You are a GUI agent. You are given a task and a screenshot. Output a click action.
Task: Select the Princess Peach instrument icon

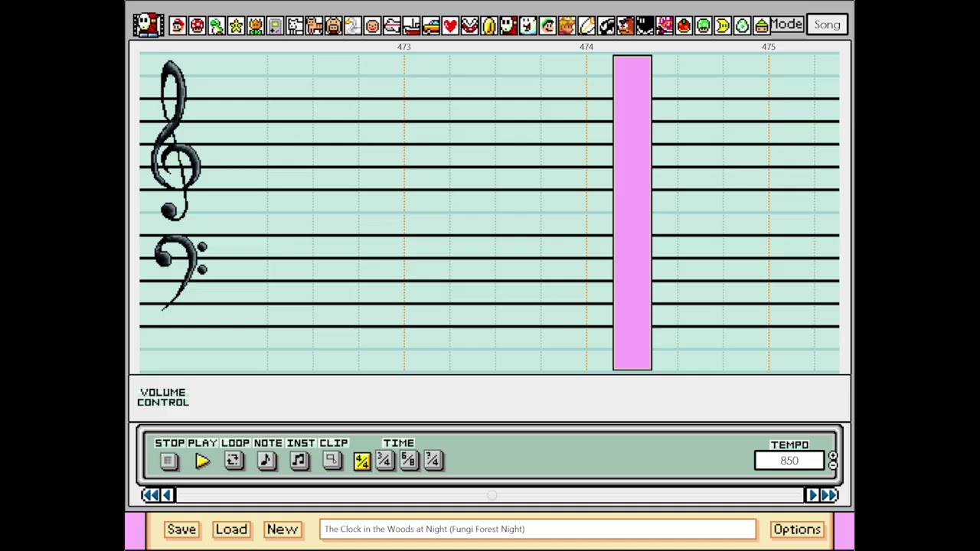pos(567,25)
